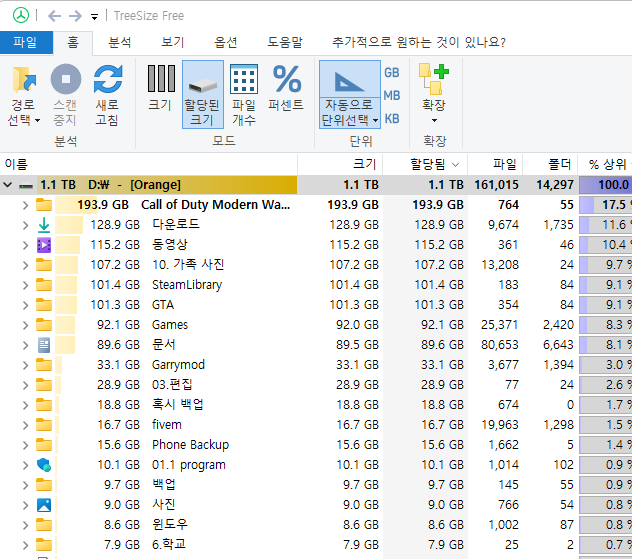Click the 확장 expand tree icon

click(x=434, y=79)
